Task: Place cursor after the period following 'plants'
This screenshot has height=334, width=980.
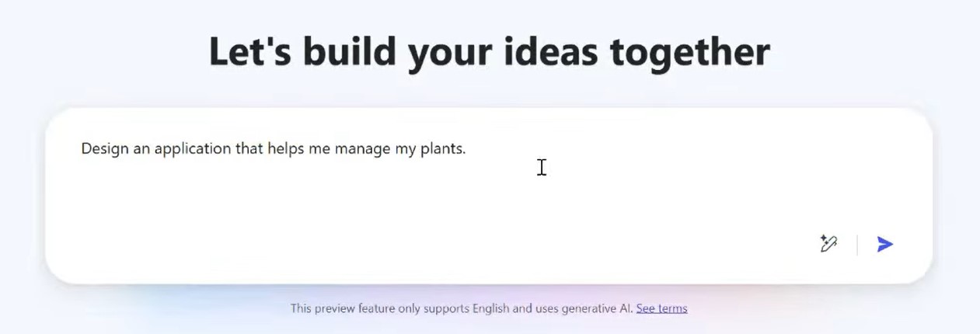Action: (466, 149)
